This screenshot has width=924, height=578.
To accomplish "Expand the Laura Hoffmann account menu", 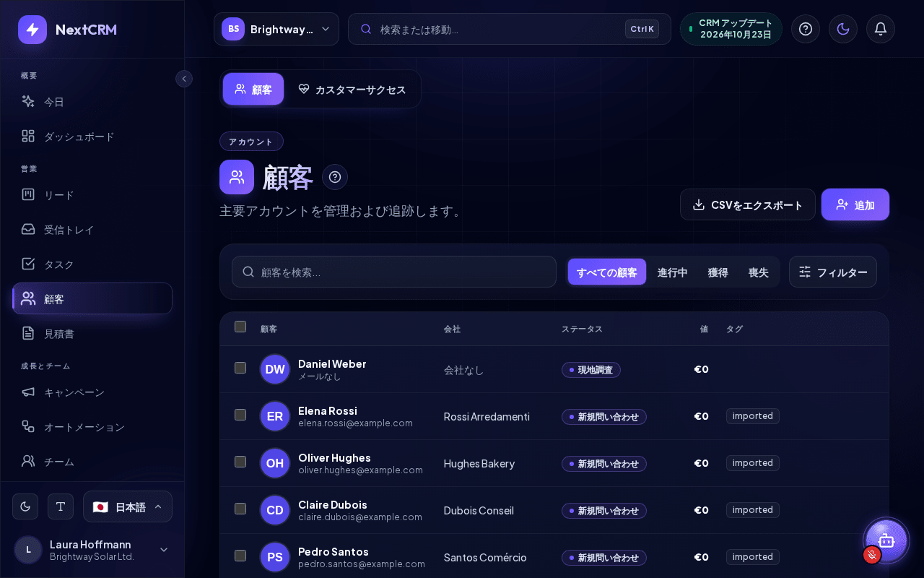I will [92, 550].
